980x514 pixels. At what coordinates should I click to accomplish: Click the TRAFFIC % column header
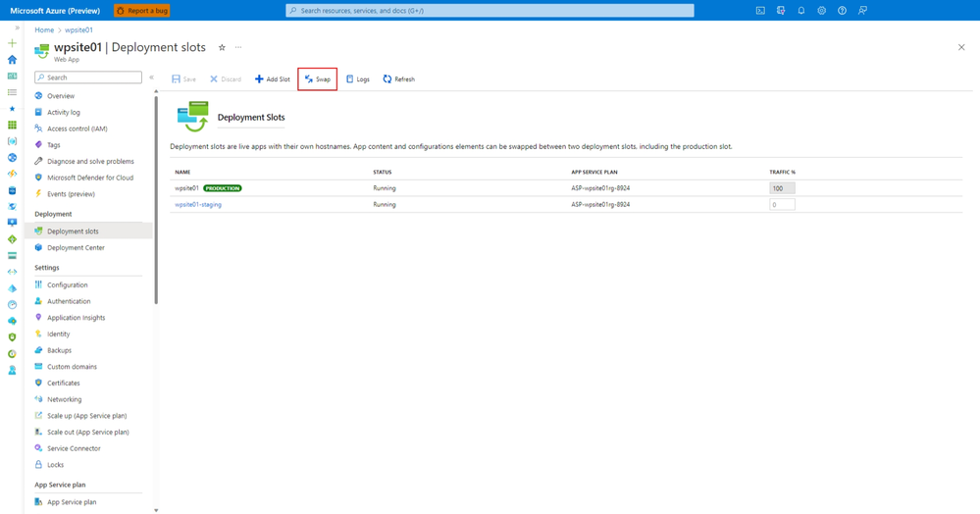coord(783,172)
